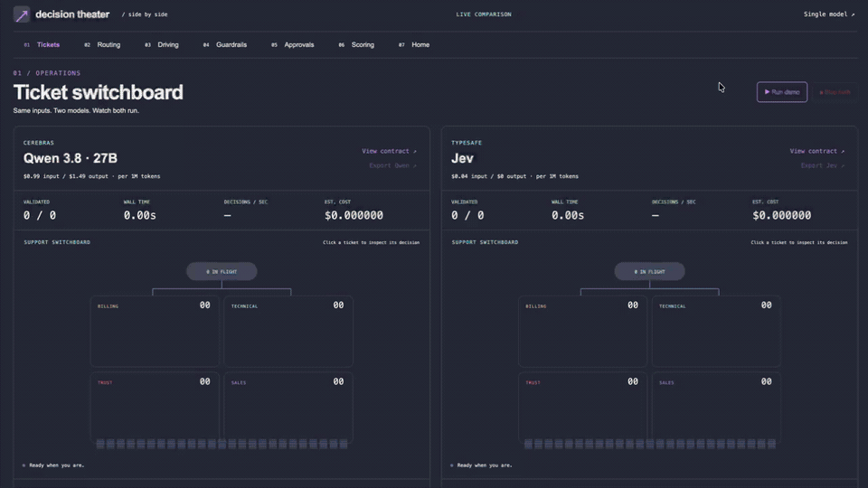Open the Scoring tab
This screenshot has width=868, height=488.
356,45
